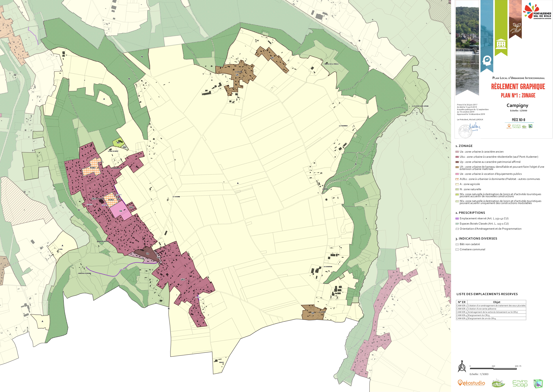The width and height of the screenshot is (554, 392).
Task: Click the LA VOISINERIE place name on map
Action: (x=343, y=126)
